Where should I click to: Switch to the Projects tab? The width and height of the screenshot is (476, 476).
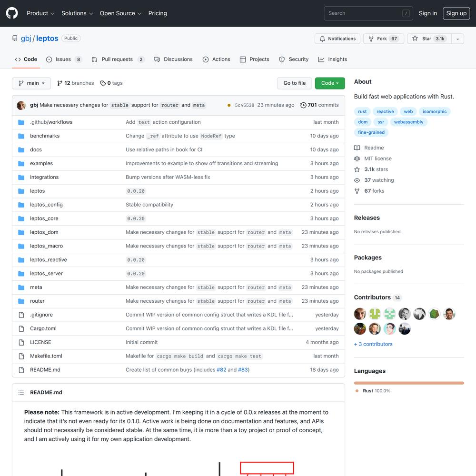tap(254, 59)
